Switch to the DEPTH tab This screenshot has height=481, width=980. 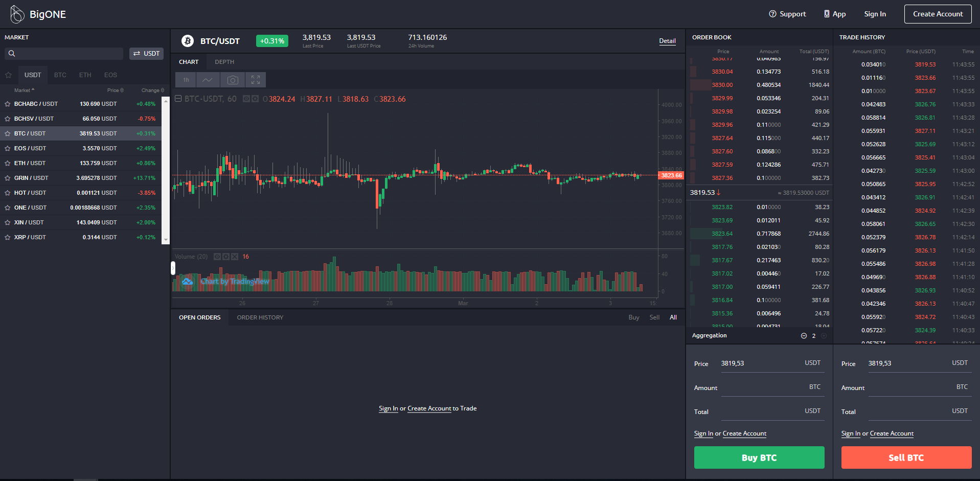224,62
